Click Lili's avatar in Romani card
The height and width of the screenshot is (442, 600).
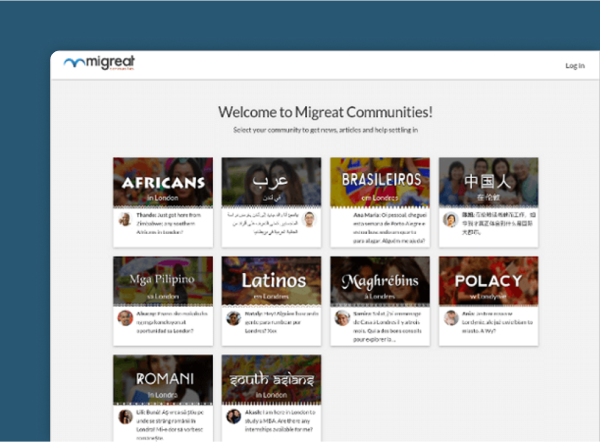pos(125,416)
